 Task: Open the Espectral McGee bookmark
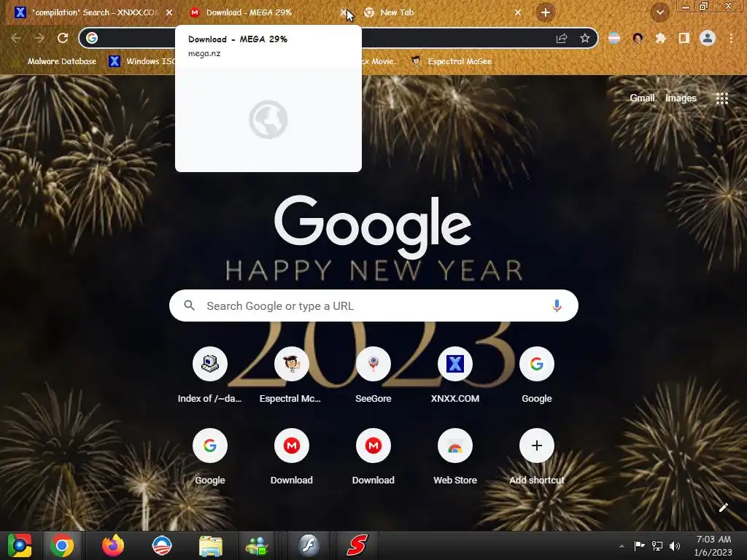tap(452, 61)
